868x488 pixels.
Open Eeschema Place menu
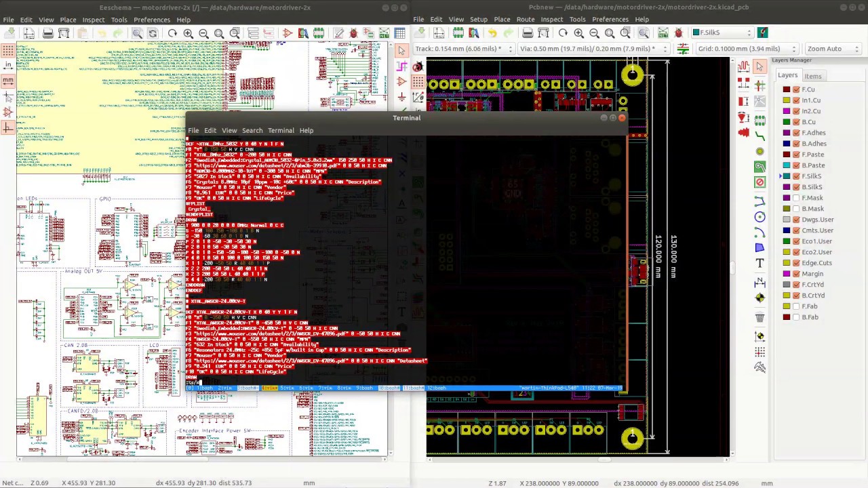[68, 20]
